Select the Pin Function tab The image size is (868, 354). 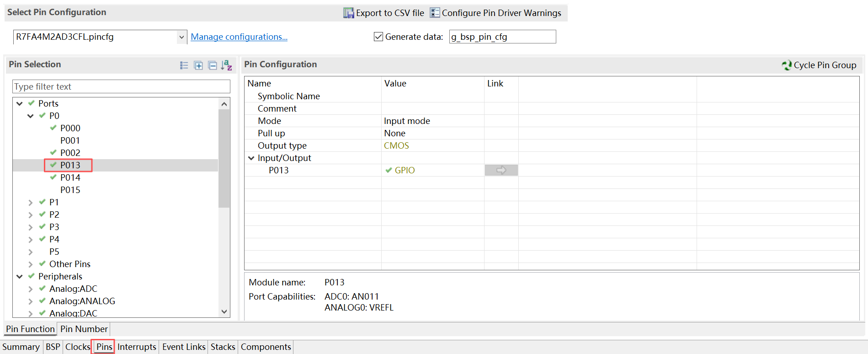(30, 329)
